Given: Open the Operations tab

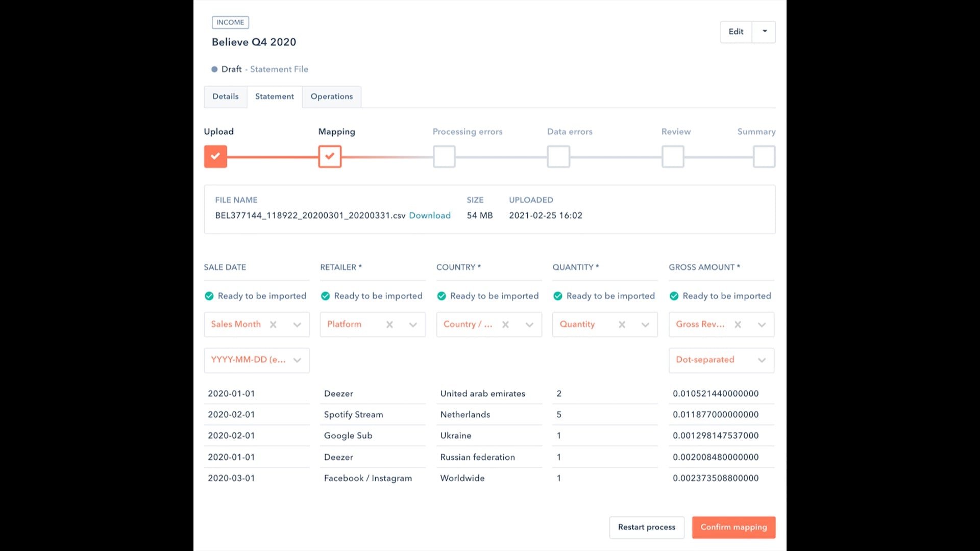Looking at the screenshot, I should 332,96.
